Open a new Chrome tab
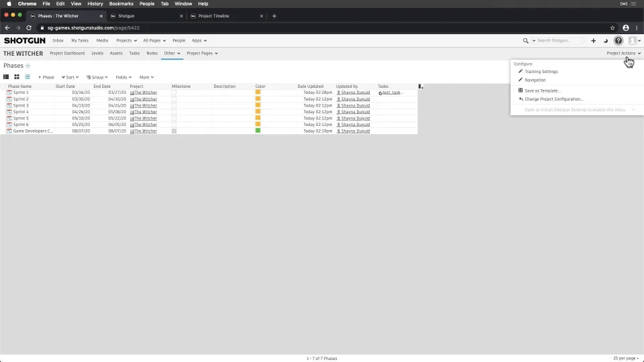 [x=274, y=16]
